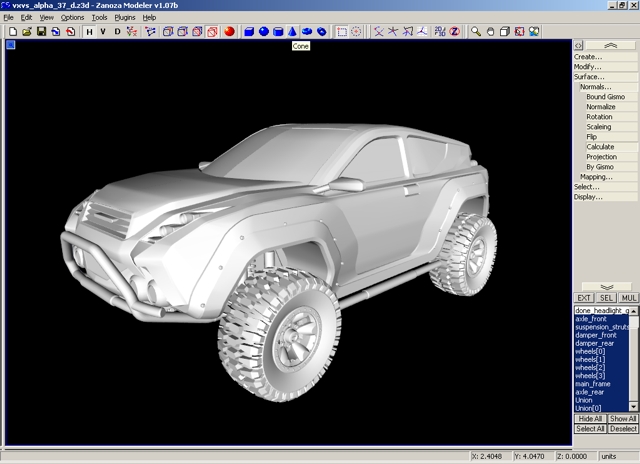Toggle the H mode button
The height and width of the screenshot is (464, 640).
click(x=89, y=32)
